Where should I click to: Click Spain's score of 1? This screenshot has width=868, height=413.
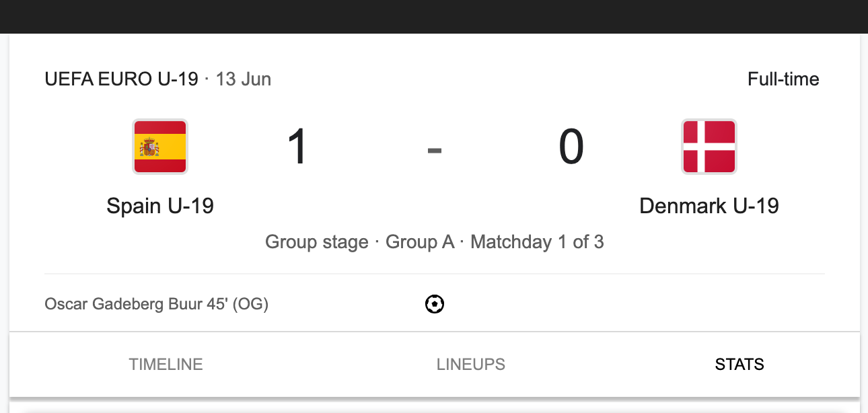[297, 147]
